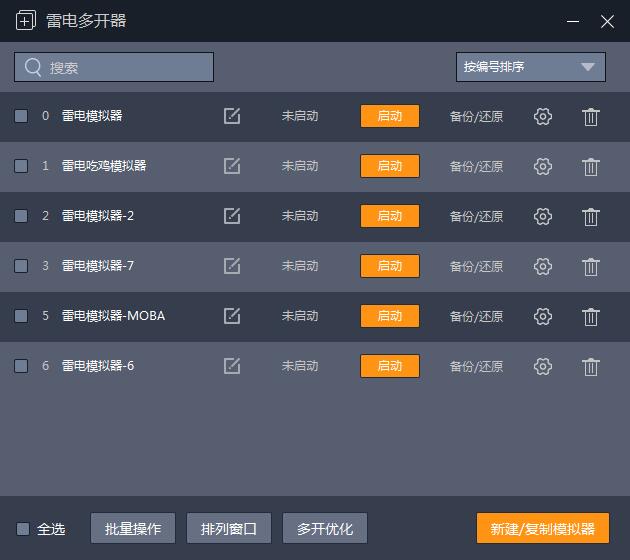This screenshot has width=630, height=560.
Task: Click rename icon for 雷电模拟器-2
Action: click(x=232, y=216)
